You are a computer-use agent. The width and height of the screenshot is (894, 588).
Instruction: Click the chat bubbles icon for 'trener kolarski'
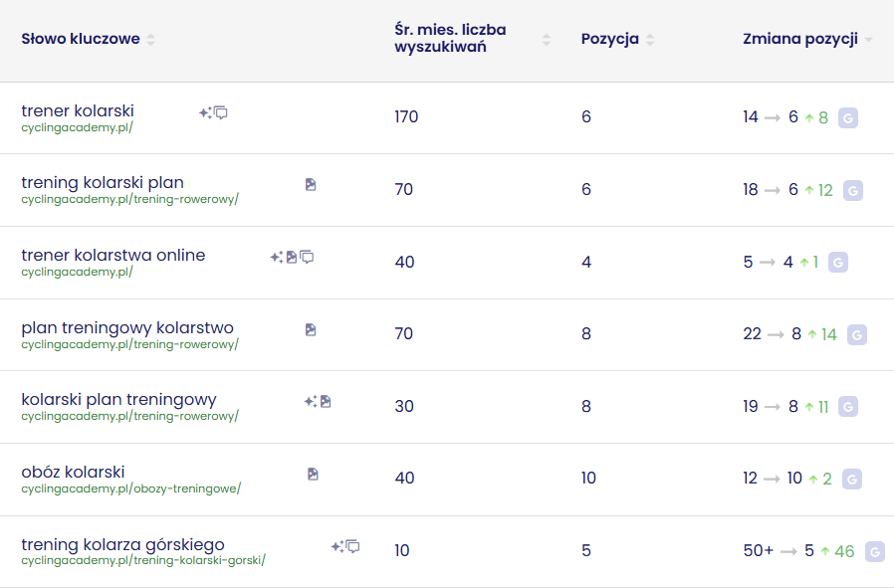click(221, 112)
